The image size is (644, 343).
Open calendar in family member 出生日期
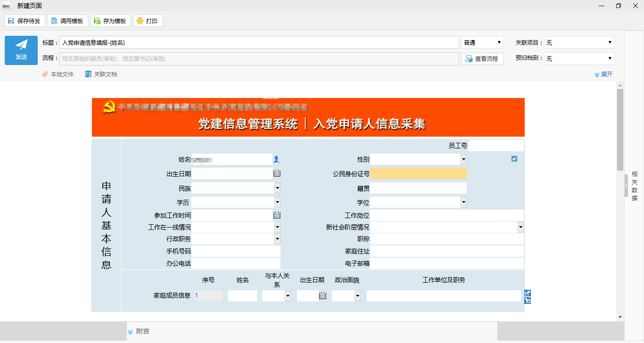322,296
